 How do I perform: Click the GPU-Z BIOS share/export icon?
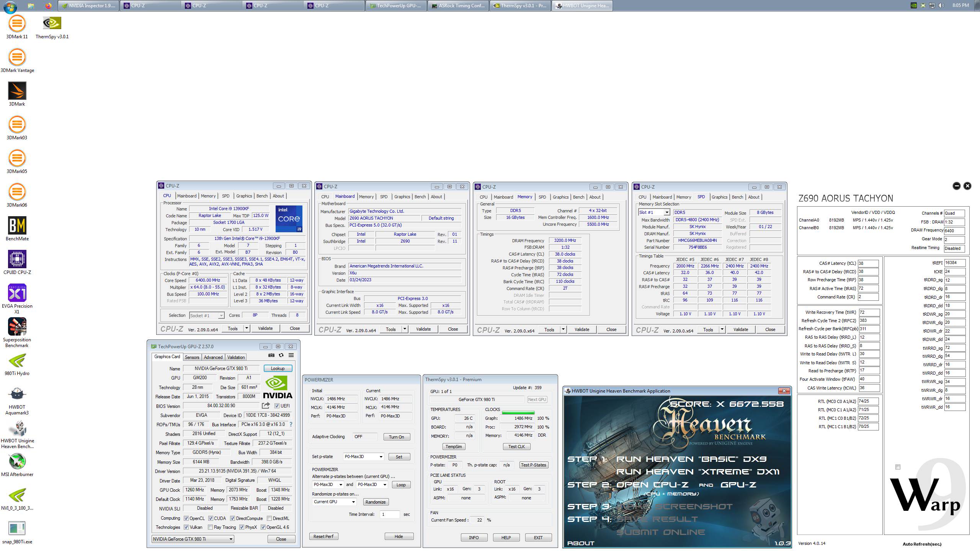tap(266, 406)
